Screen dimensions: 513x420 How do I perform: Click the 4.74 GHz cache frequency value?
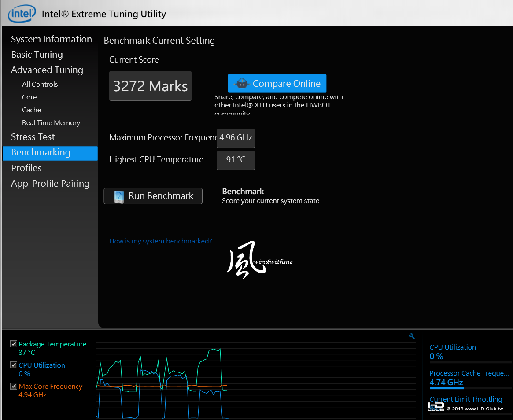point(446,382)
